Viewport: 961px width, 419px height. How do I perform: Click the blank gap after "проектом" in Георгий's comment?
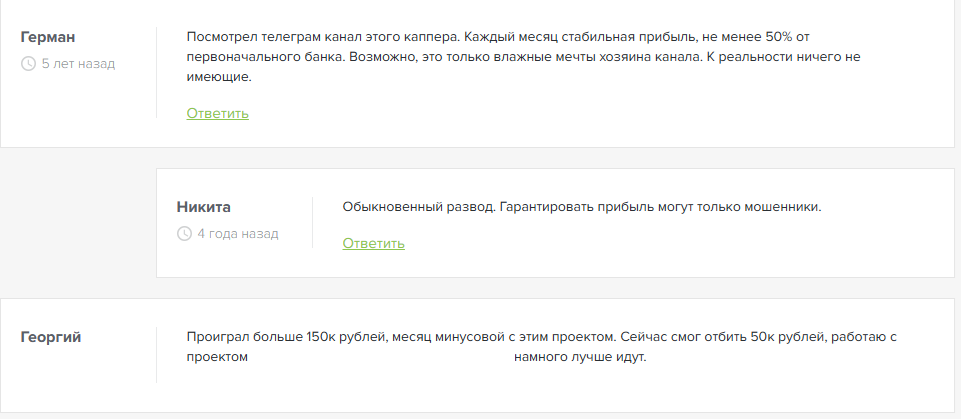click(x=380, y=357)
